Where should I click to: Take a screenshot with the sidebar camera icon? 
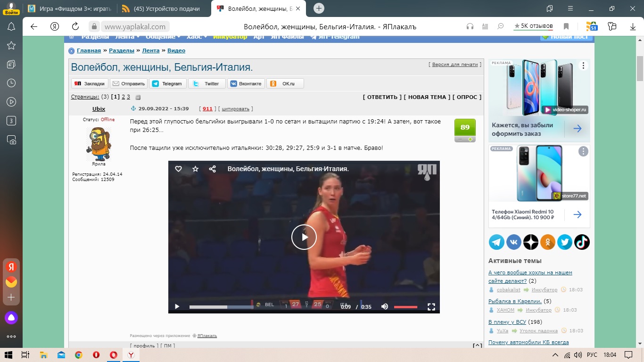[x=11, y=140]
